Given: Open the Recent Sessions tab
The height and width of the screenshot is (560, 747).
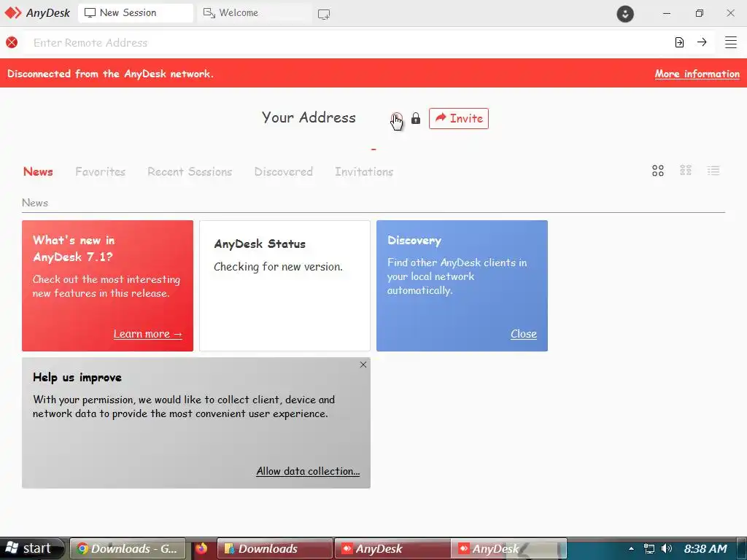Looking at the screenshot, I should tap(190, 171).
